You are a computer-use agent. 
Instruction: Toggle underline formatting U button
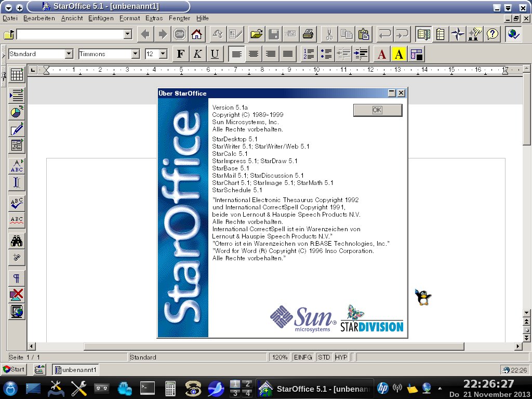215,54
